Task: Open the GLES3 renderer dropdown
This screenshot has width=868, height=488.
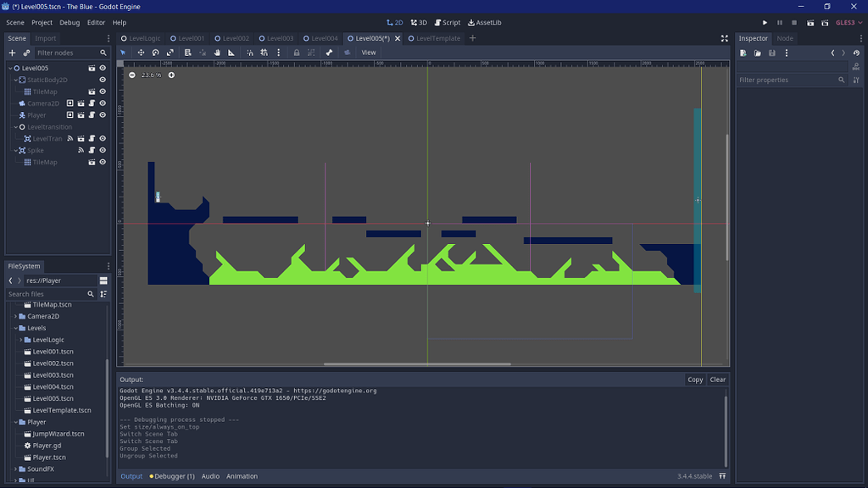Action: [845, 23]
